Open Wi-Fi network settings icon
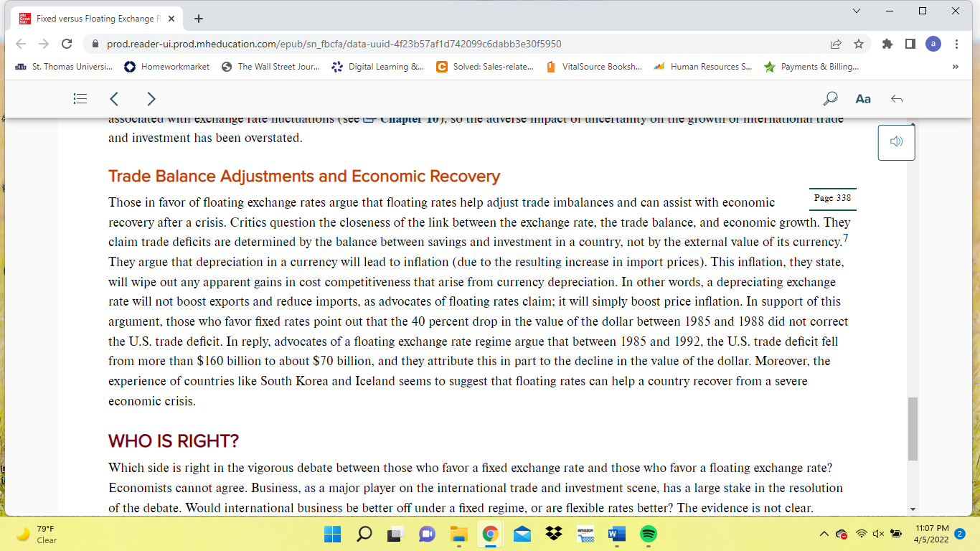This screenshot has width=980, height=551. point(863,534)
